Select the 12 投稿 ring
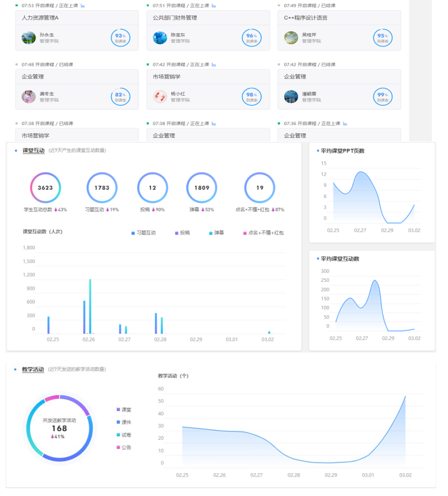 pos(152,187)
